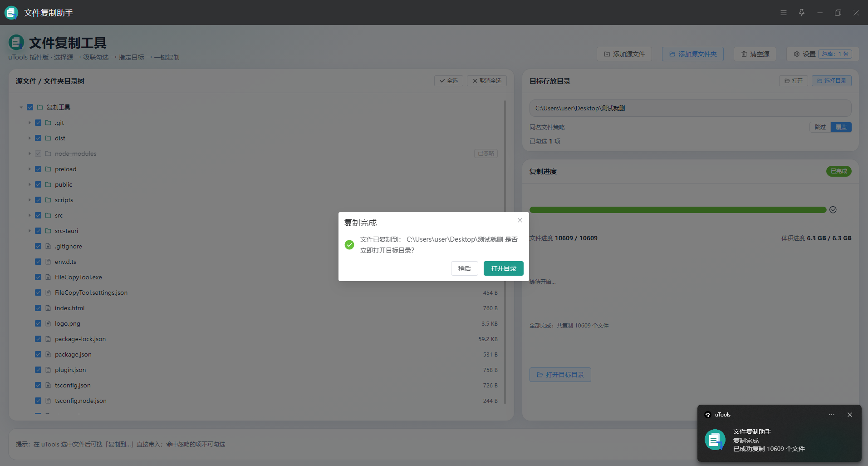Viewport: 868px width, 466px height.
Task: Select the 覆盖 same-name file strategy
Action: tap(841, 127)
